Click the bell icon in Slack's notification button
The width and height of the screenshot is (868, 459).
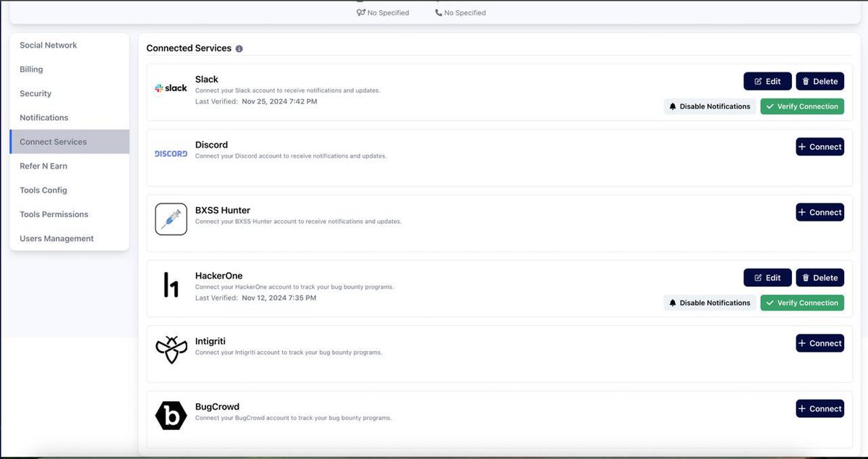click(x=673, y=106)
